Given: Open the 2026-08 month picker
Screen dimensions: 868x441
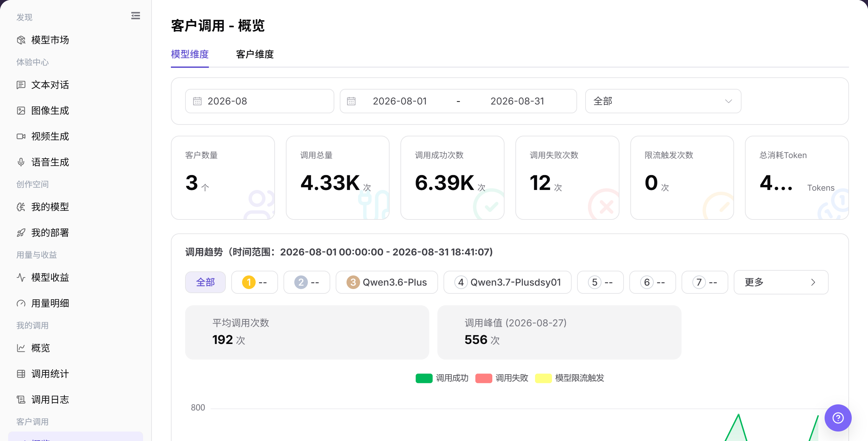Looking at the screenshot, I should [x=259, y=101].
